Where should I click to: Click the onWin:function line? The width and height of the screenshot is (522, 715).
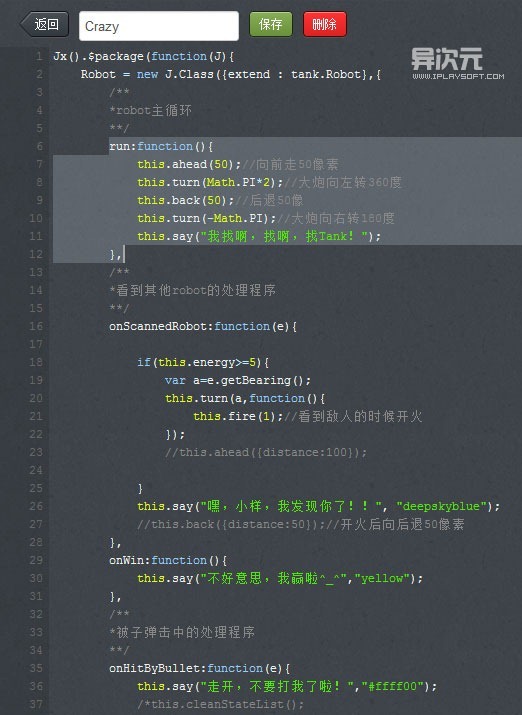[x=168, y=560]
